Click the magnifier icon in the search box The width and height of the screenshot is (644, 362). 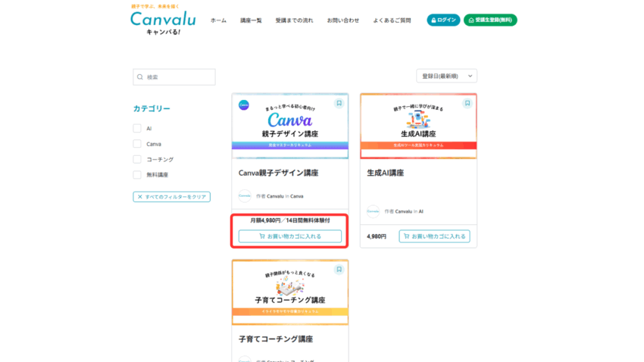click(x=140, y=77)
